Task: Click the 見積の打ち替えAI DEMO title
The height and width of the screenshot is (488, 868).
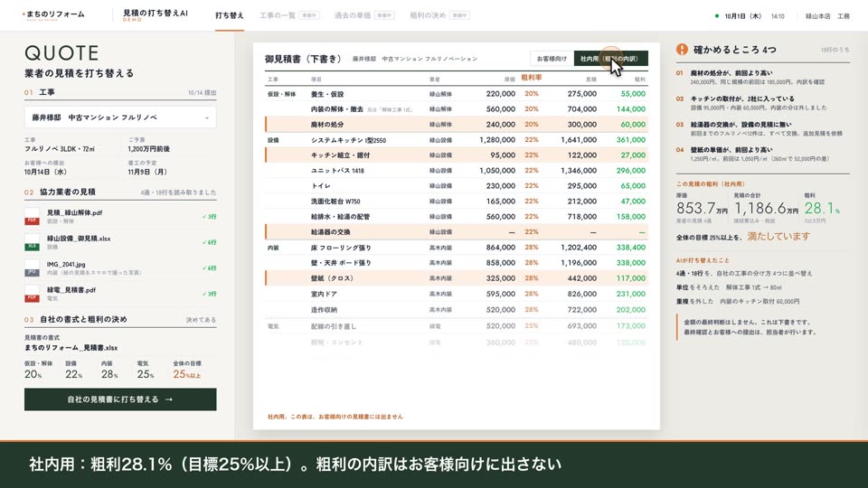Action: pyautogui.click(x=155, y=15)
